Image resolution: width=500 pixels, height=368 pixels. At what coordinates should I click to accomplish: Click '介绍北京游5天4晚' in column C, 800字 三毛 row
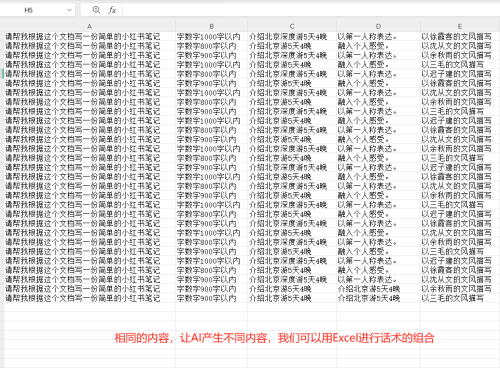click(x=280, y=158)
